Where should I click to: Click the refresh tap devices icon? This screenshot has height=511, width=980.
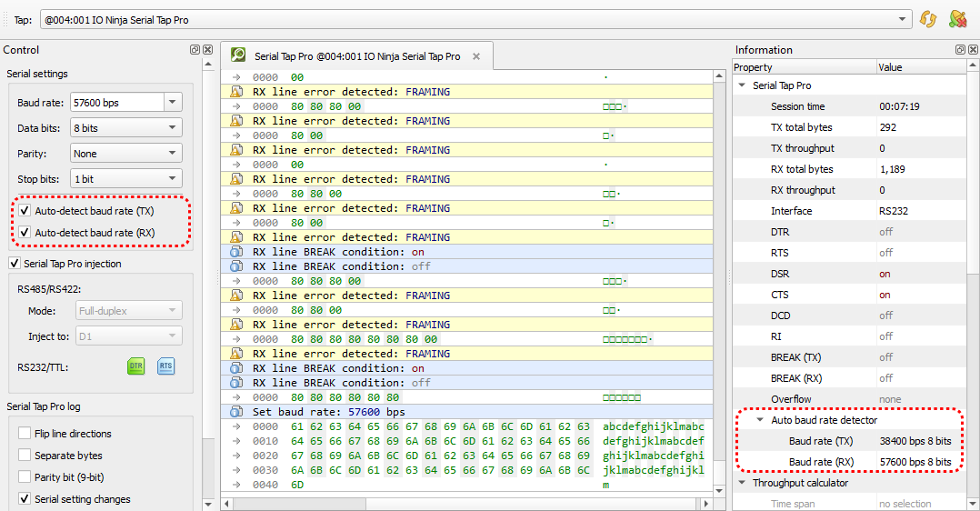coord(928,19)
